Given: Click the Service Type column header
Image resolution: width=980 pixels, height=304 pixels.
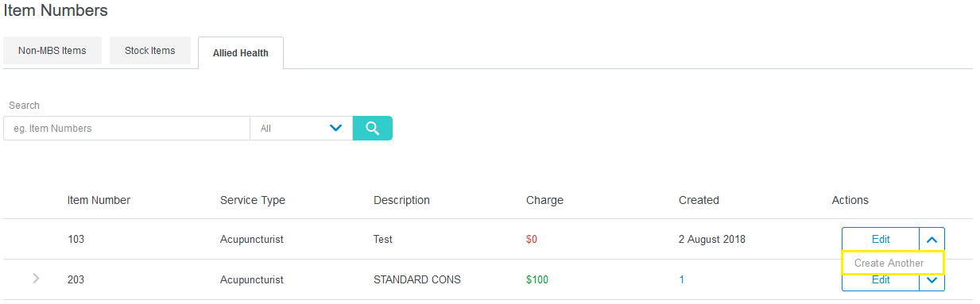Looking at the screenshot, I should coord(252,200).
